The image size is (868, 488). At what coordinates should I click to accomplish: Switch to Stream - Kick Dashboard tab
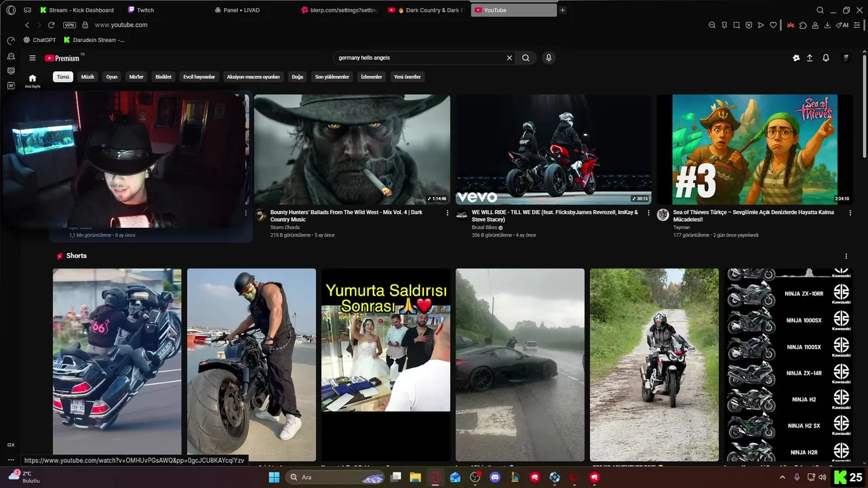coord(77,10)
